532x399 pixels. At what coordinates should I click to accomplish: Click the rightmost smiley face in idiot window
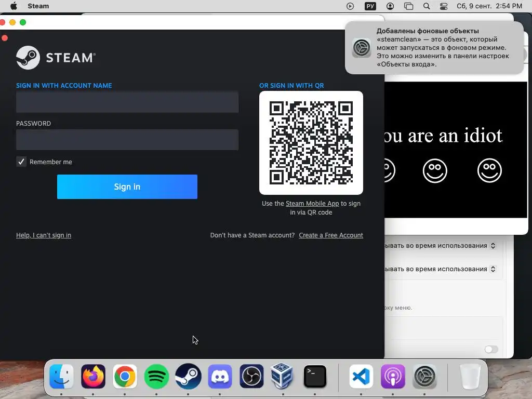coord(489,170)
